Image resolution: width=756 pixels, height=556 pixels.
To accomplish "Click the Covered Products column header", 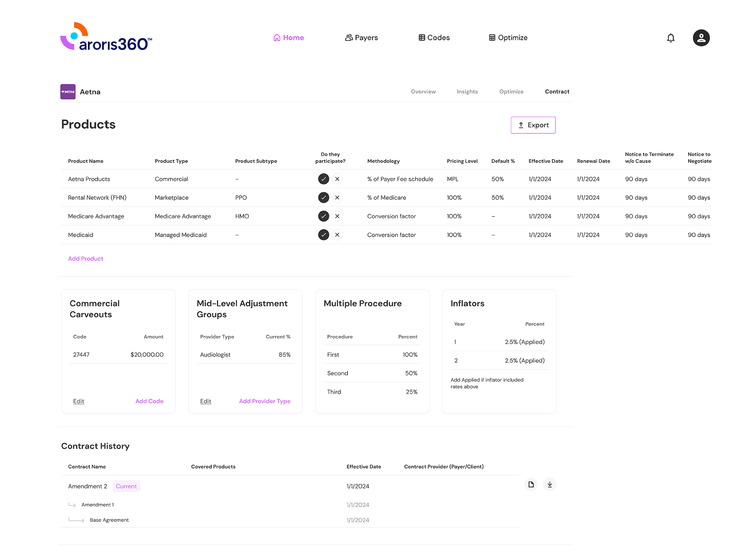I will (213, 467).
